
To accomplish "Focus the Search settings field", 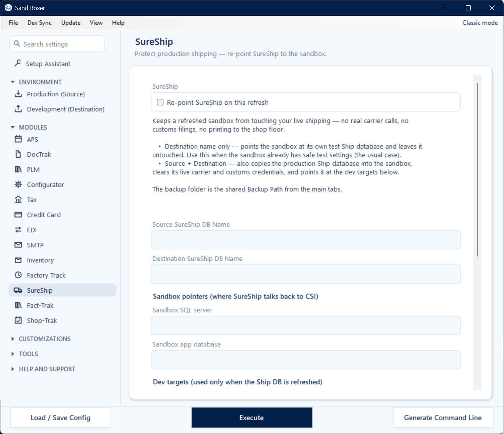I will tap(57, 44).
